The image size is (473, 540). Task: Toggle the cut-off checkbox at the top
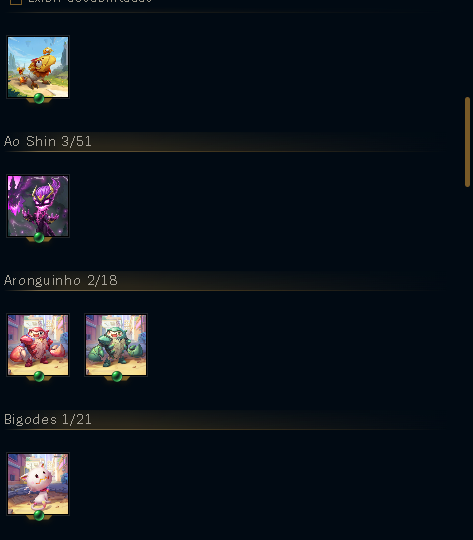coord(16,2)
